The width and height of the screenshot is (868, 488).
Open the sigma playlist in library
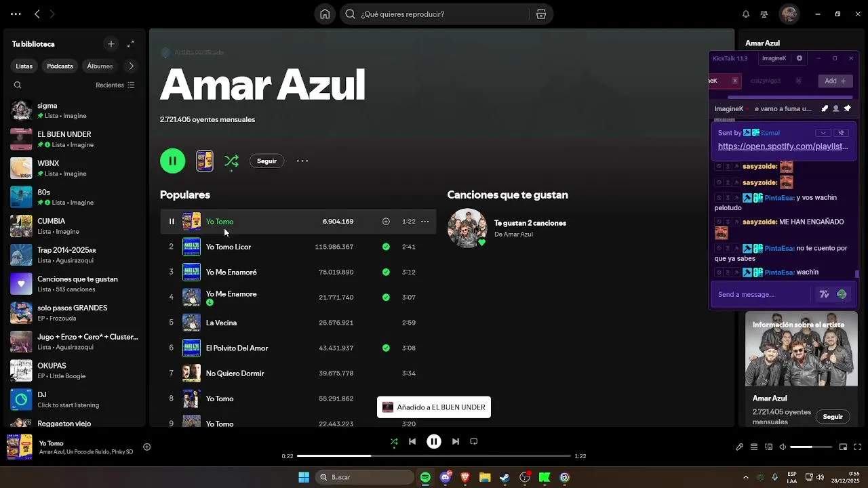pyautogui.click(x=74, y=110)
